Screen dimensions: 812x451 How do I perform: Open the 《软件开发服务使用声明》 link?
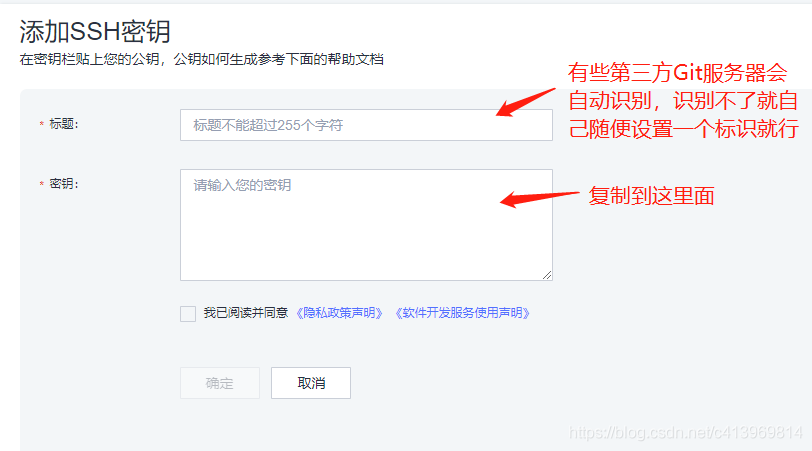(x=462, y=313)
